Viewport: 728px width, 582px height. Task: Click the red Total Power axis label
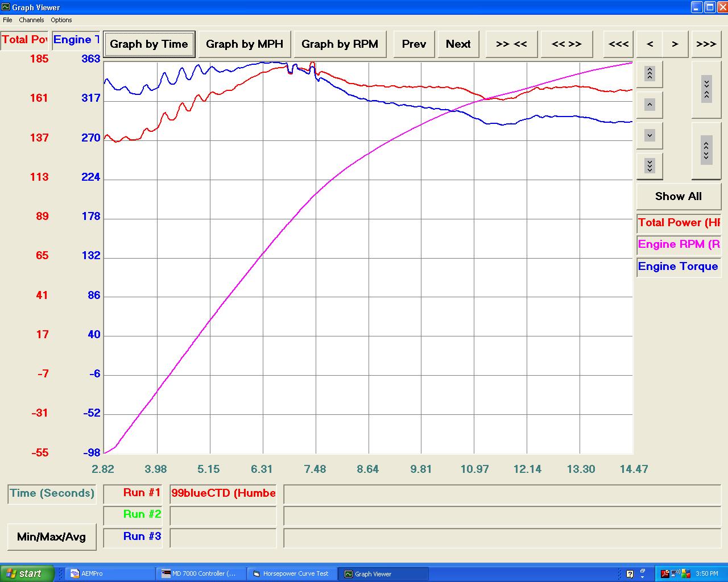[24, 40]
